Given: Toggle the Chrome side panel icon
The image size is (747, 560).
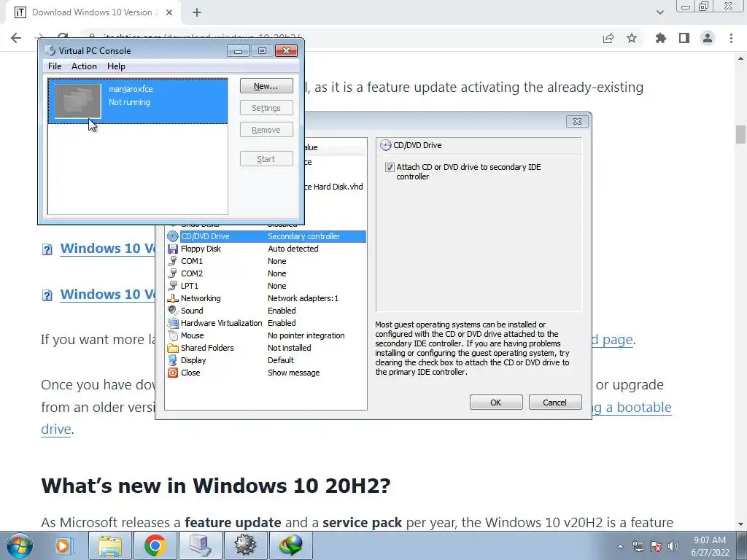Looking at the screenshot, I should (x=684, y=38).
